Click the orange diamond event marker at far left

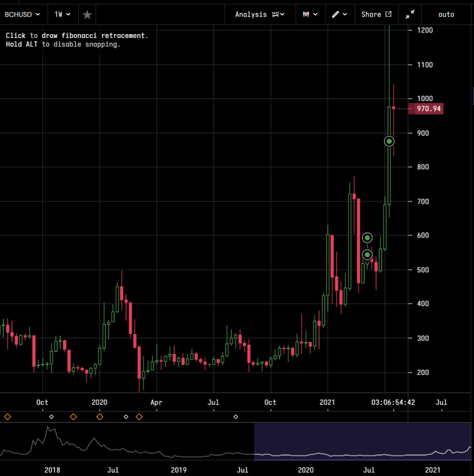[x=8, y=417]
